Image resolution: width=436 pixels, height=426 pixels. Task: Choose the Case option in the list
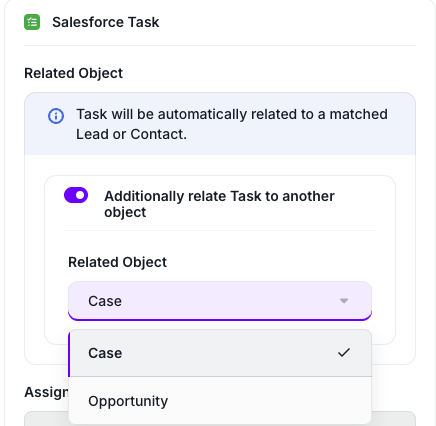coord(220,353)
